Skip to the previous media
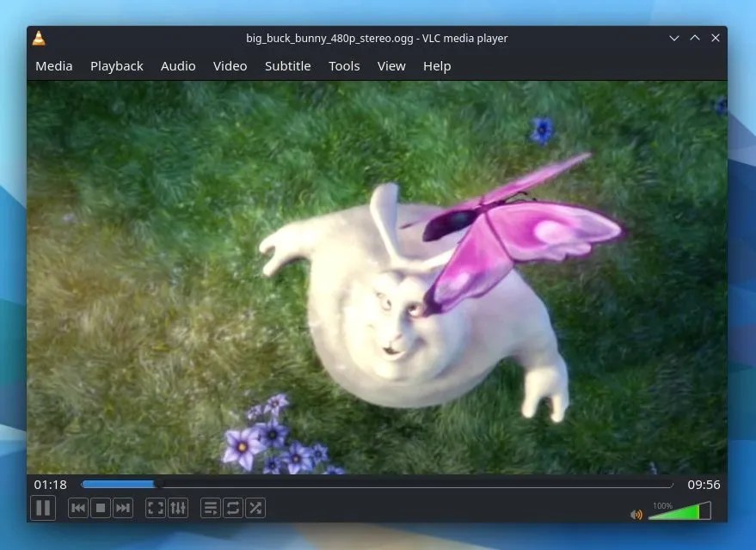The height and width of the screenshot is (550, 756). tap(78, 508)
